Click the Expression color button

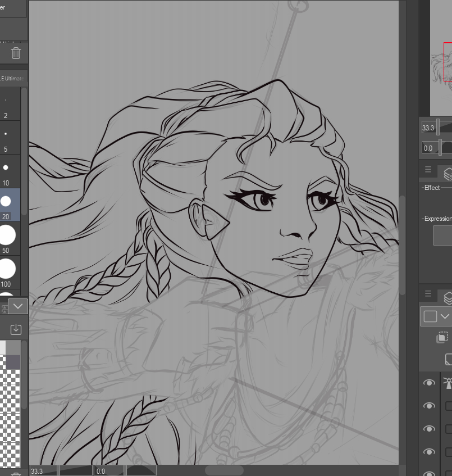point(442,236)
